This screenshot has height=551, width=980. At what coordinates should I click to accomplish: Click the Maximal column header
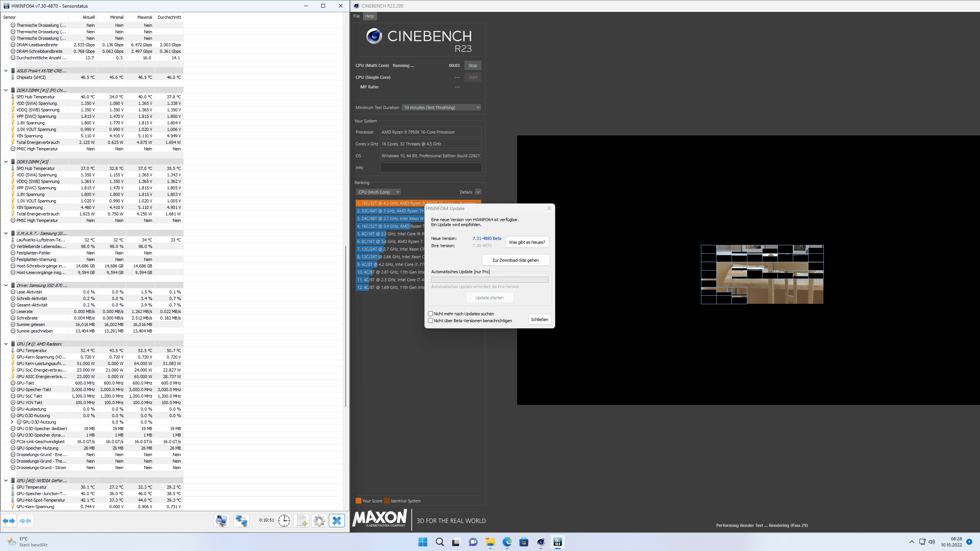[140, 17]
